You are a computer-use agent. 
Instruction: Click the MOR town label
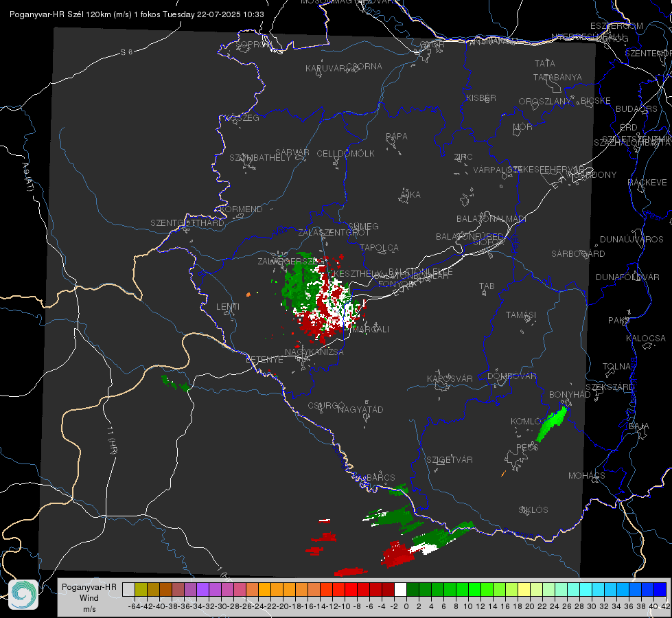click(523, 126)
